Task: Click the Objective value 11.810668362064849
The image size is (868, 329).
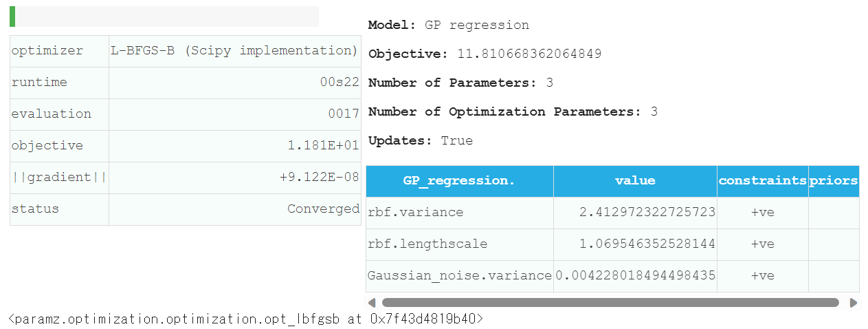Action: [x=526, y=54]
